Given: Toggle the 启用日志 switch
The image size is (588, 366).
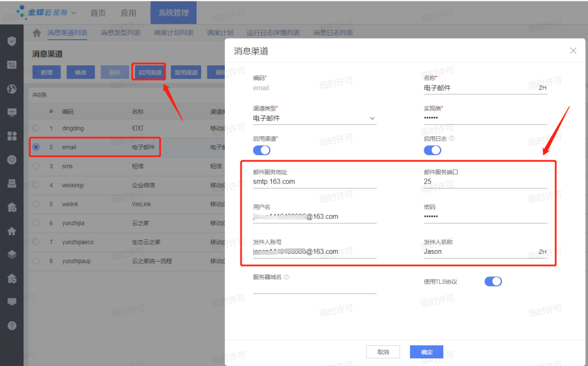Looking at the screenshot, I should [x=432, y=150].
